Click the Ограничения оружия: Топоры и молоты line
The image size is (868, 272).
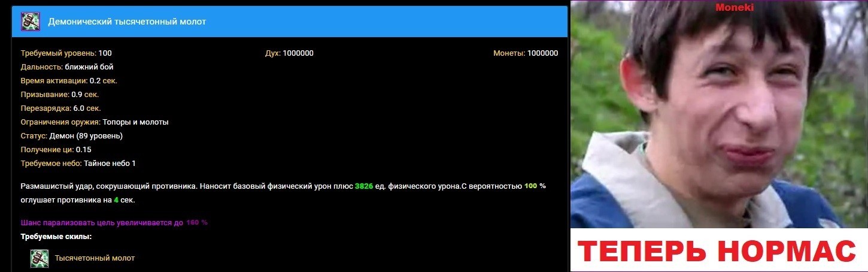[x=95, y=122]
